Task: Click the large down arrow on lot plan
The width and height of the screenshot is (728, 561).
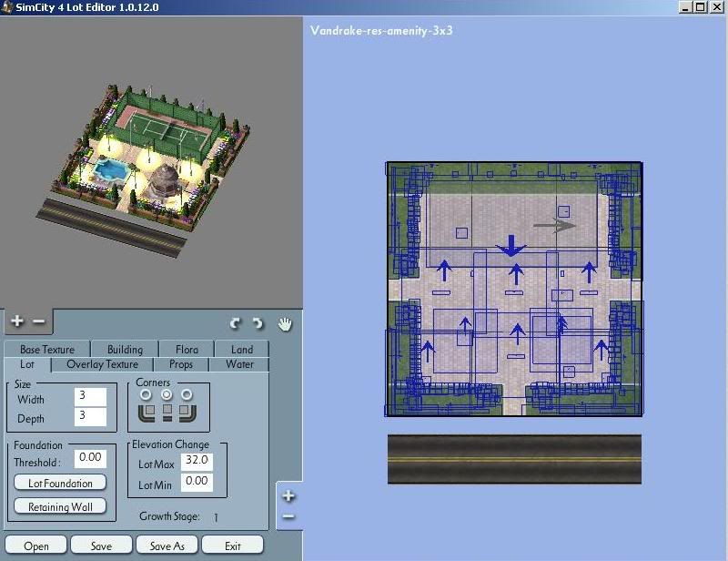Action: coord(511,246)
